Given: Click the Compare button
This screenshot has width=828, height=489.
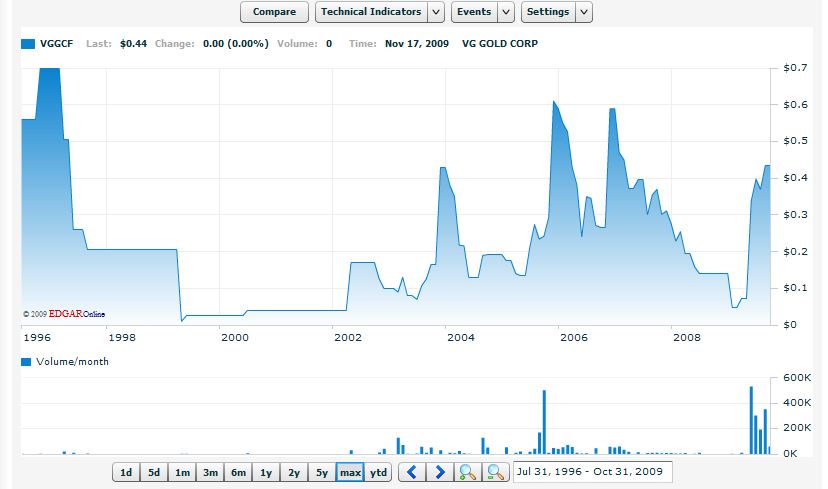Looking at the screenshot, I should coord(274,12).
